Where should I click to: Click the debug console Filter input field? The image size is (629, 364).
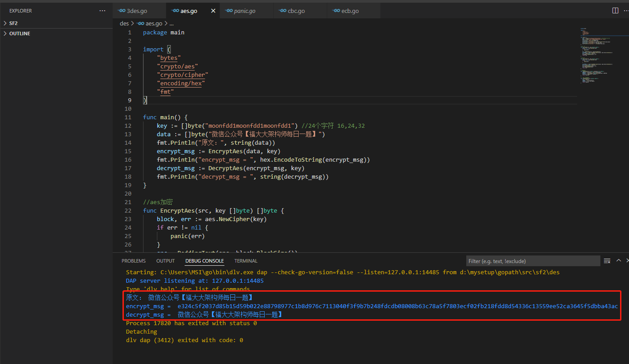click(x=533, y=261)
